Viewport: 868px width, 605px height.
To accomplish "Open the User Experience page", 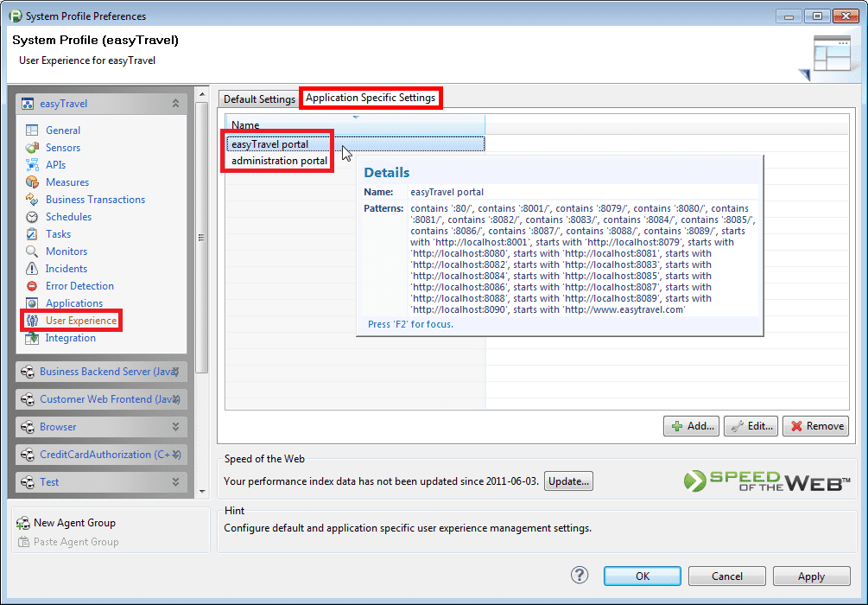I will pos(81,321).
